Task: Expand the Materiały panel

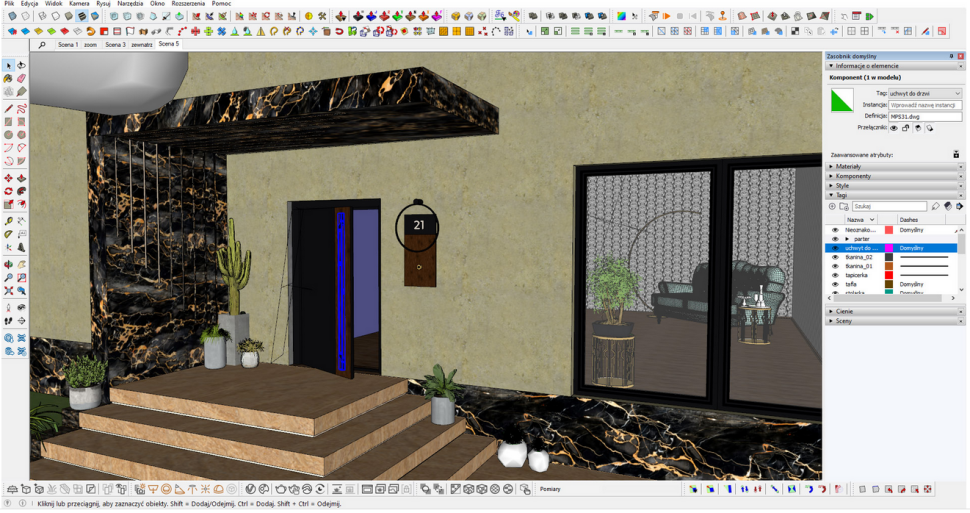Action: click(850, 166)
